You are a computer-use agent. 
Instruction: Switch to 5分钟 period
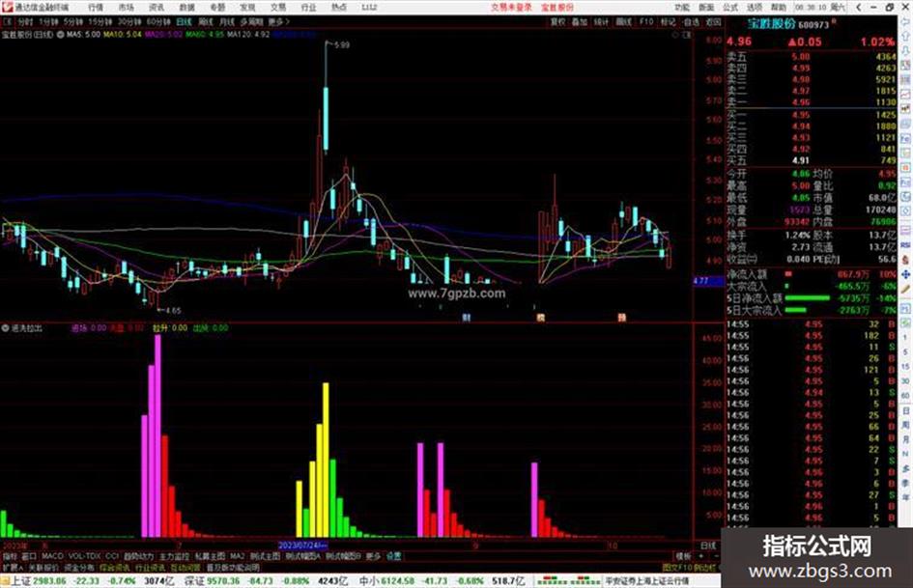pos(72,21)
